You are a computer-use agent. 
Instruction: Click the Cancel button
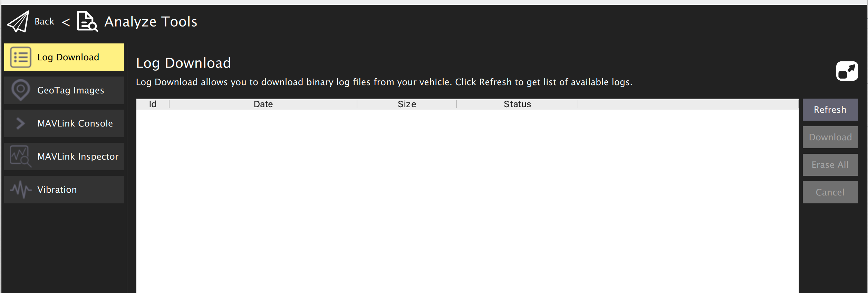click(830, 192)
